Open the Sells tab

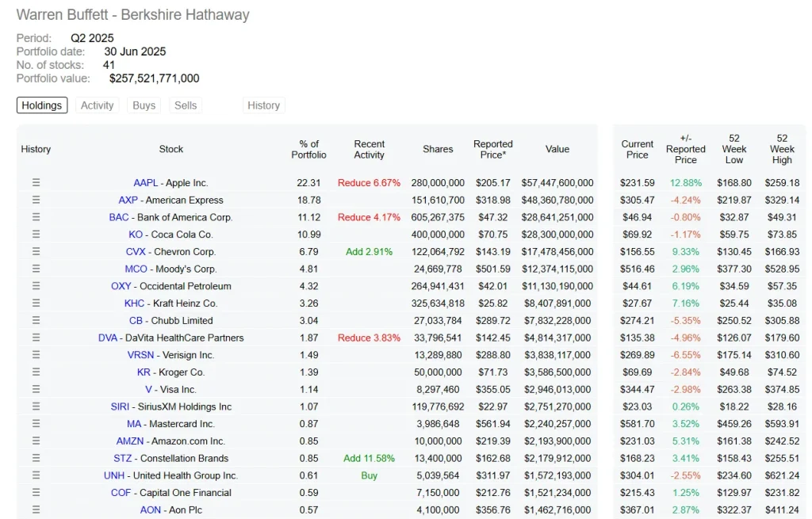186,105
